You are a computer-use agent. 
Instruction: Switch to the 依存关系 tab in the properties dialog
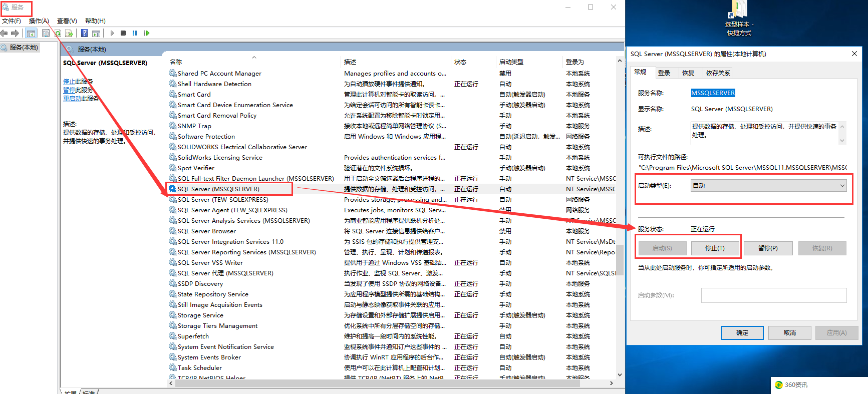718,73
